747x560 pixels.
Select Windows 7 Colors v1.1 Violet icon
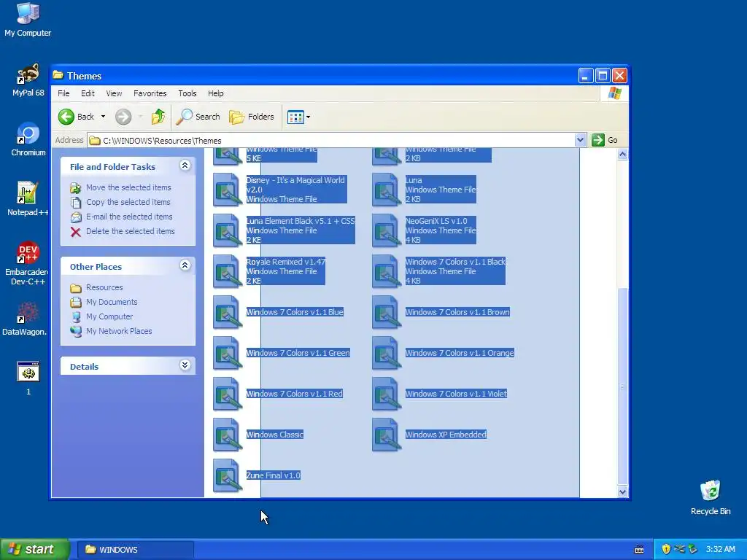(x=387, y=394)
